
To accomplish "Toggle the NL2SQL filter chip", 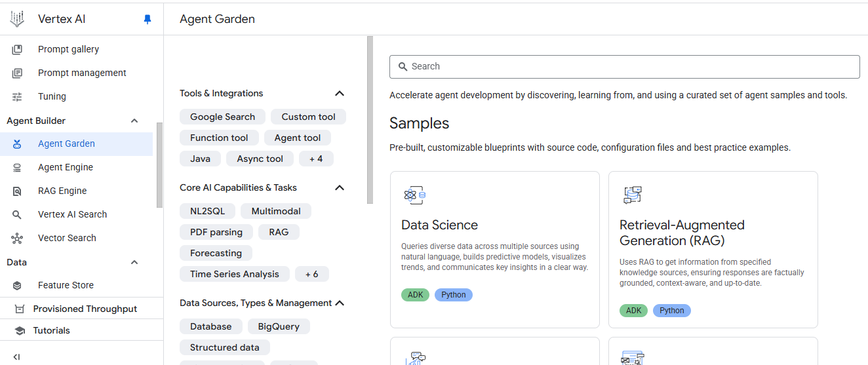I will point(208,211).
